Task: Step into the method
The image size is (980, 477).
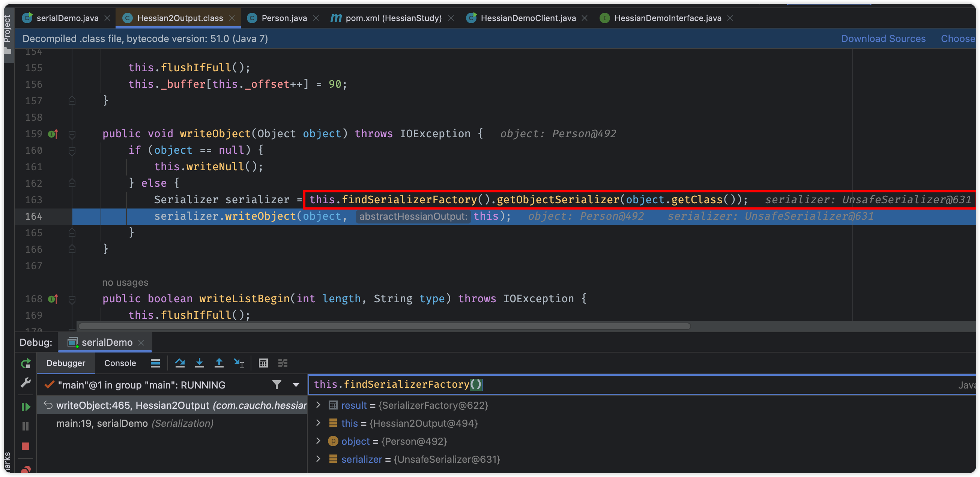Action: click(199, 363)
